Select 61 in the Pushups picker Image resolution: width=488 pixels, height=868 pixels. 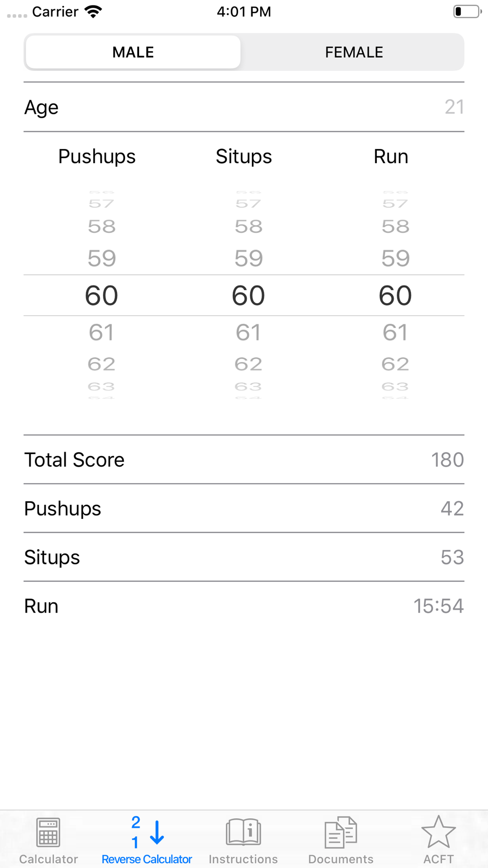[102, 333]
